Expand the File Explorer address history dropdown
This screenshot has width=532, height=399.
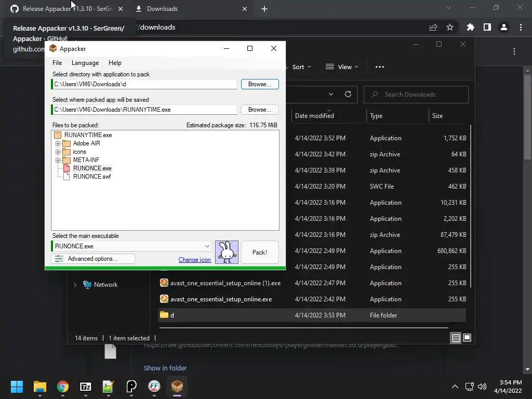tap(331, 95)
